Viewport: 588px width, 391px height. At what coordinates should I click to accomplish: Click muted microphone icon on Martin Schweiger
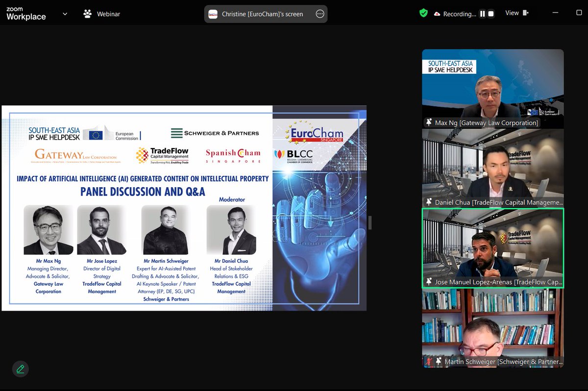point(429,362)
